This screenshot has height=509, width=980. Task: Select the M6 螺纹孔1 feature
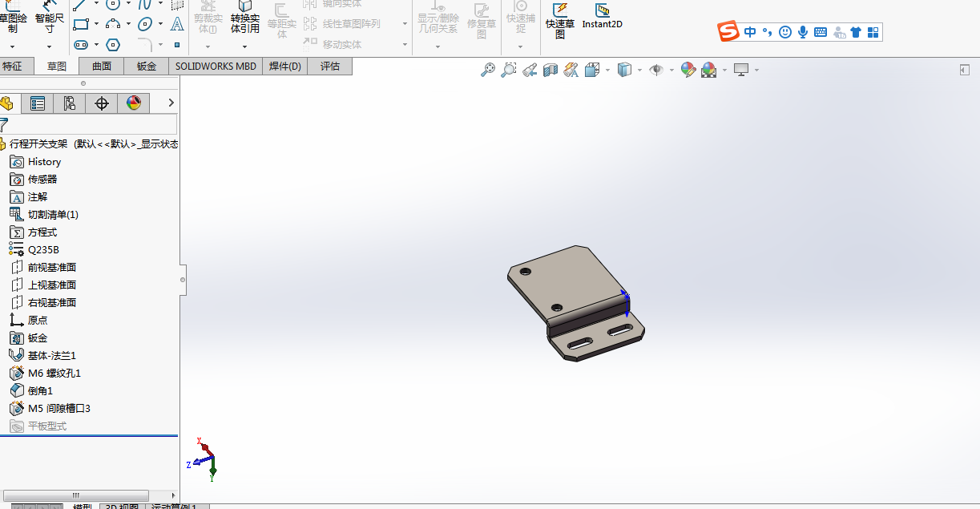54,374
